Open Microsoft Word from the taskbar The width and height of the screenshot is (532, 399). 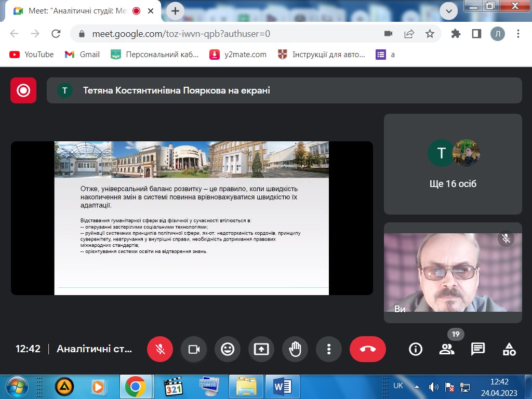pyautogui.click(x=282, y=387)
